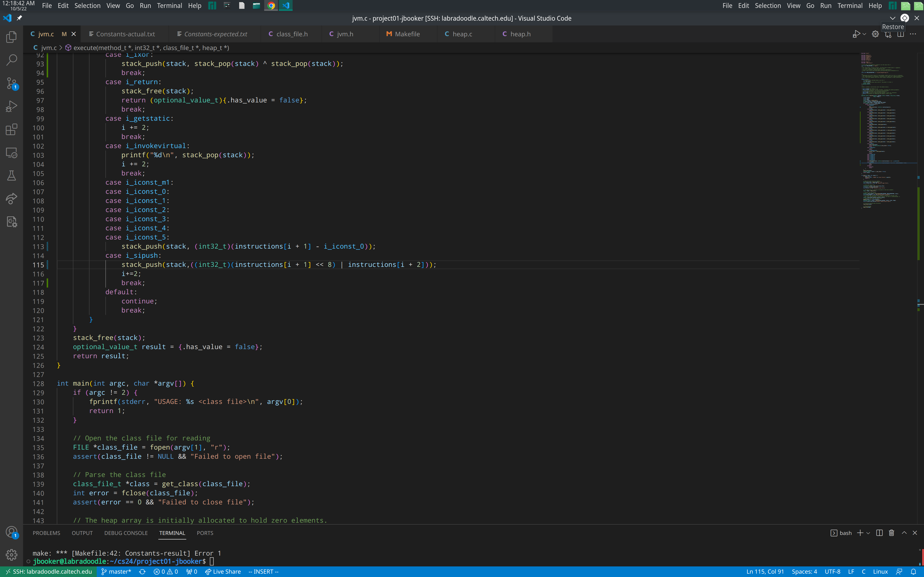Switch to the heap.c editor tab
This screenshot has width=924, height=577.
(462, 34)
